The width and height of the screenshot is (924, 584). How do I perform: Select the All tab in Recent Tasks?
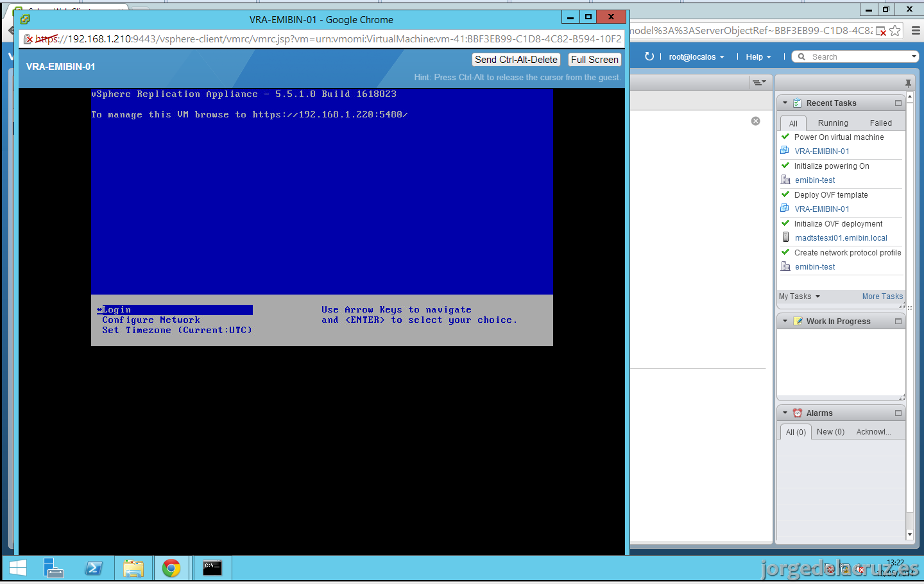(793, 123)
